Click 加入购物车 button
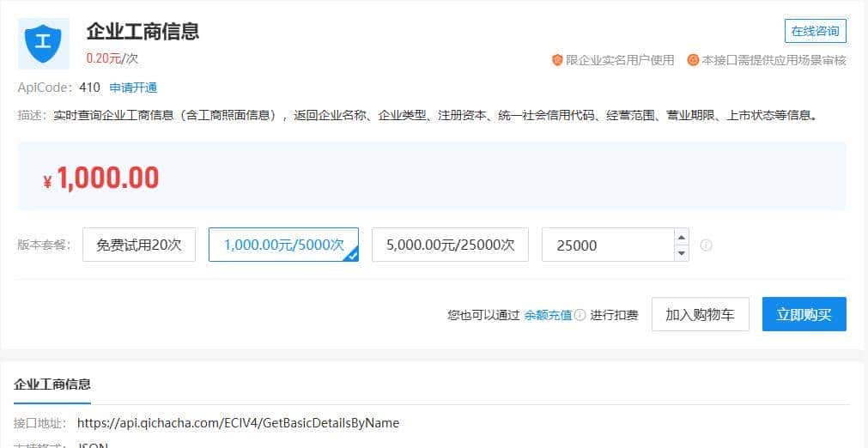 tap(701, 314)
